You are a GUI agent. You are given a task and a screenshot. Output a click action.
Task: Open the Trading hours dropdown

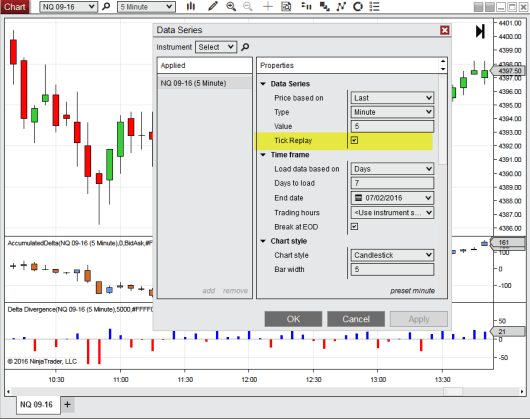click(392, 213)
